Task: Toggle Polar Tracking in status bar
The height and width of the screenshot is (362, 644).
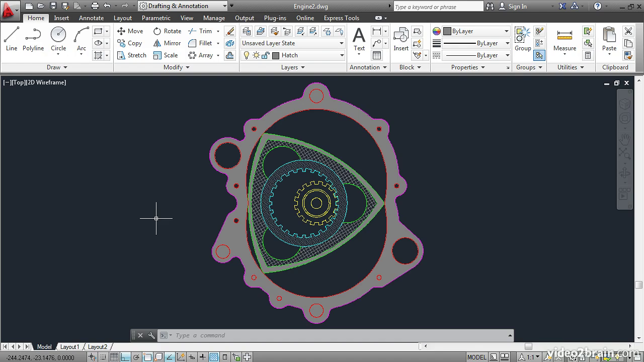Action: click(x=136, y=357)
